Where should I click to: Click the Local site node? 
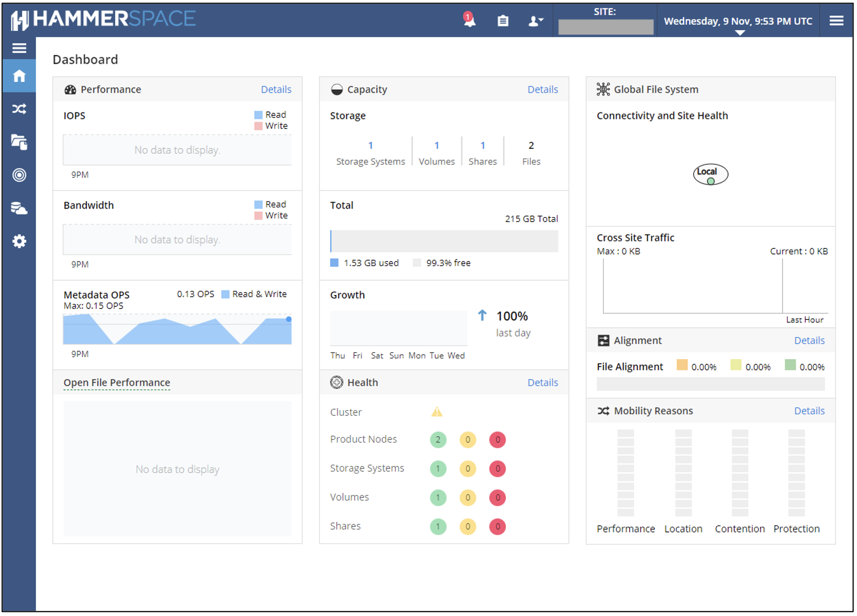[710, 174]
